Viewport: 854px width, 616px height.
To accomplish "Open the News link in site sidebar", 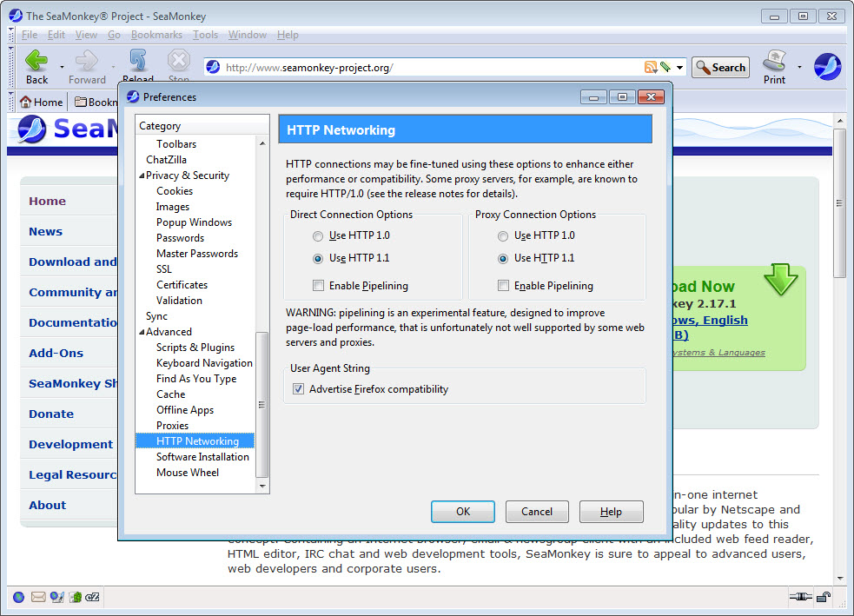I will 46,231.
